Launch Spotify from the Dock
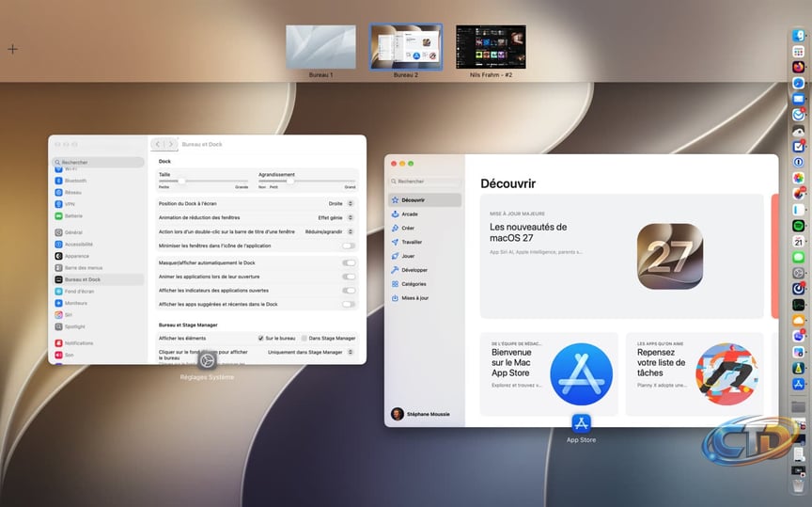Image resolution: width=812 pixels, height=507 pixels. coord(798,226)
